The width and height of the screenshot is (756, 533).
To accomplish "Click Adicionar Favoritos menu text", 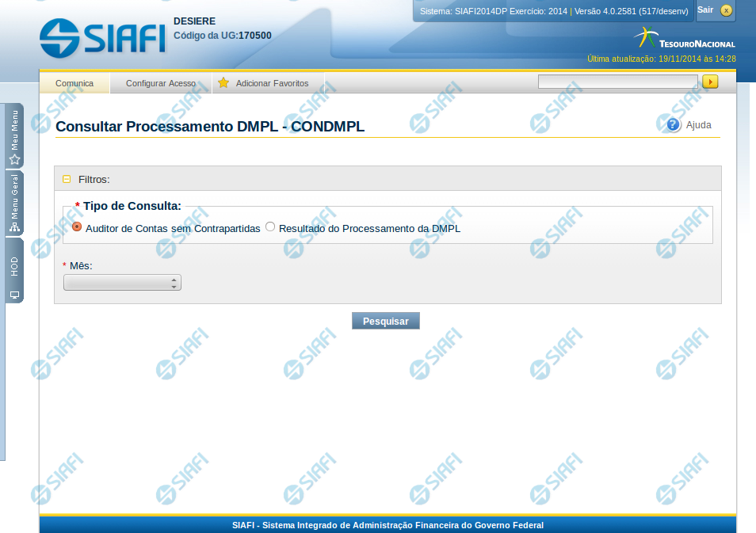I will 272,83.
